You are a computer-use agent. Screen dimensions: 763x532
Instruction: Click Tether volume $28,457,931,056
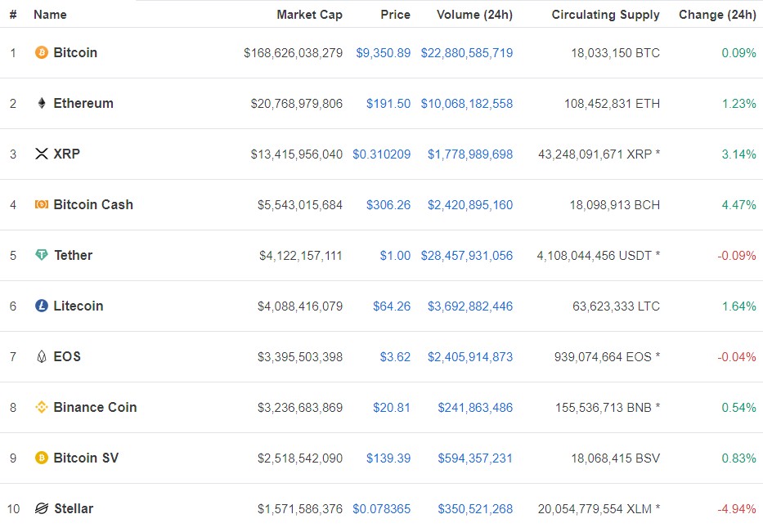coord(467,255)
